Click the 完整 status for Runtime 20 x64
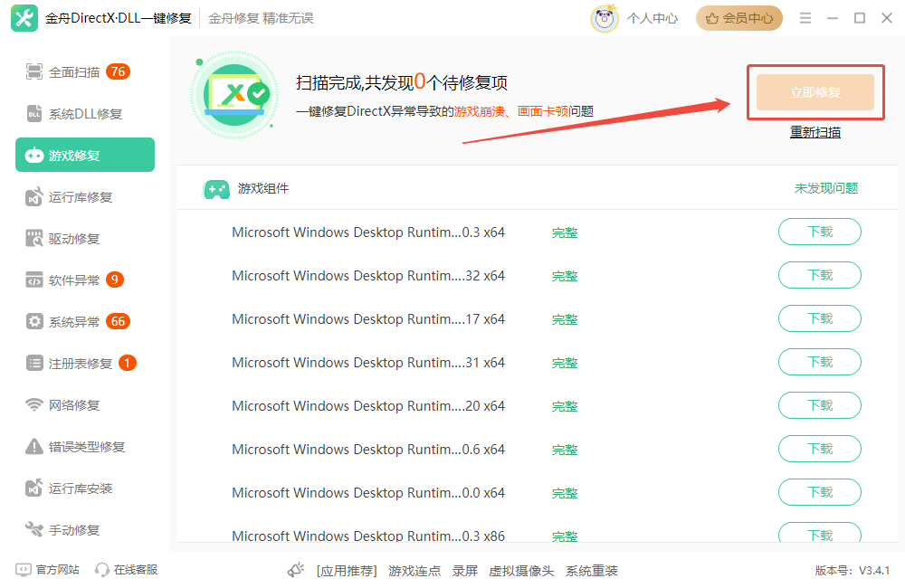The image size is (905, 588). click(x=565, y=406)
